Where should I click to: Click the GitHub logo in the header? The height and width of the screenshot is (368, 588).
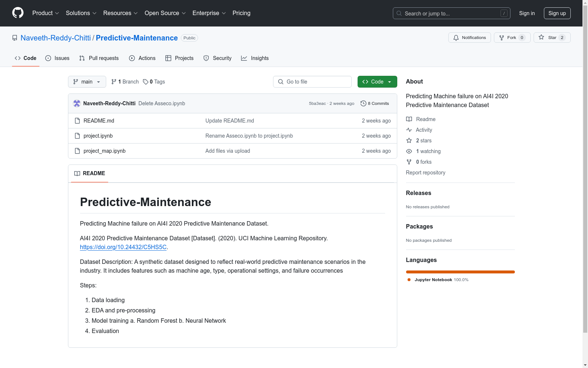18,13
